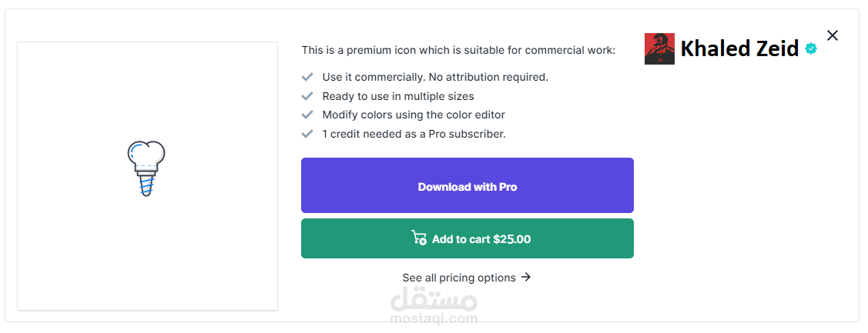Click "Use it commercially. No attribution required." text
Viewport: 868px width, 333px height.
[435, 77]
